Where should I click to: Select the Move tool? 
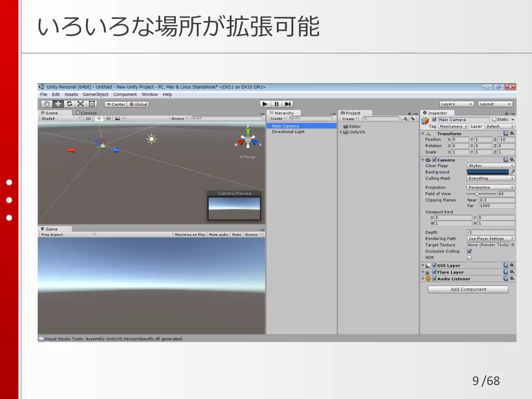(x=58, y=104)
